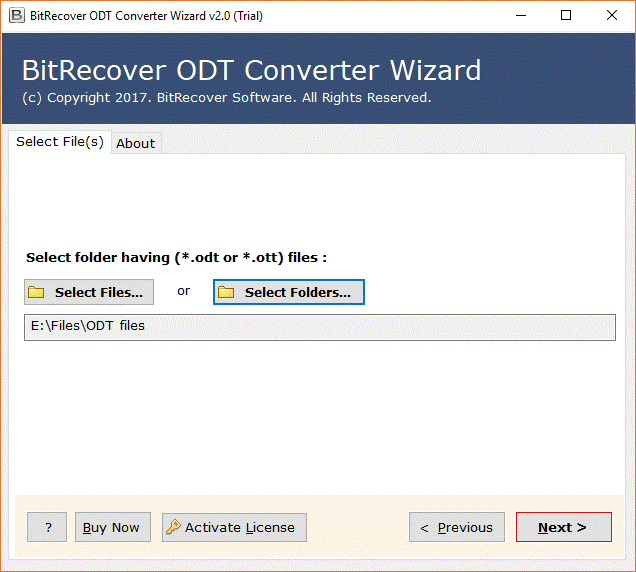Screen dimensions: 636x572
Task: Switch to the About tab
Action: coord(135,143)
